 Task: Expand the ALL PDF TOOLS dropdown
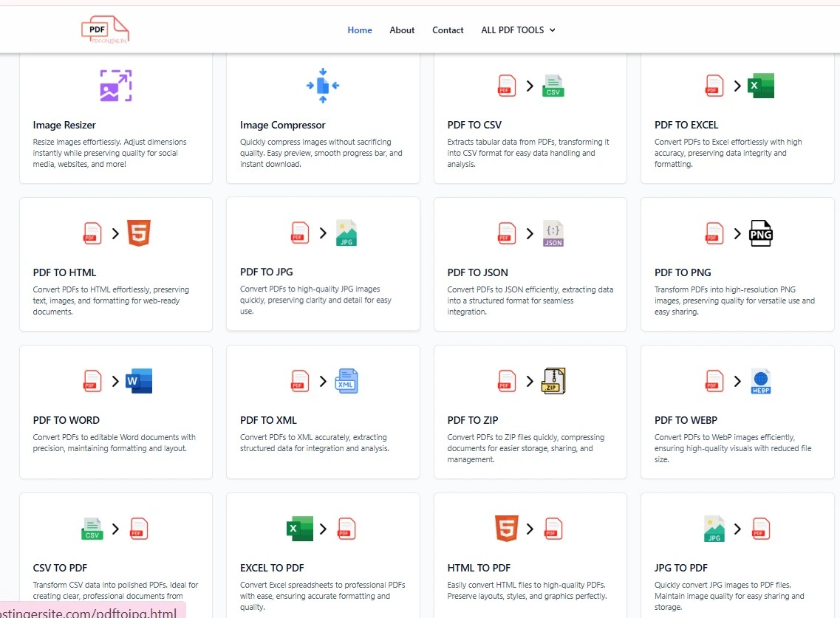point(518,30)
